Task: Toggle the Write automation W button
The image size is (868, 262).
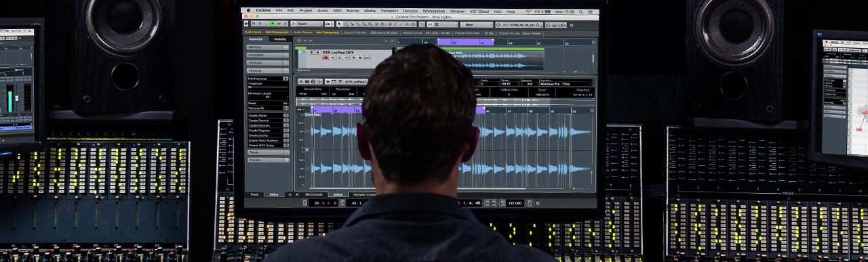Action: [279, 24]
